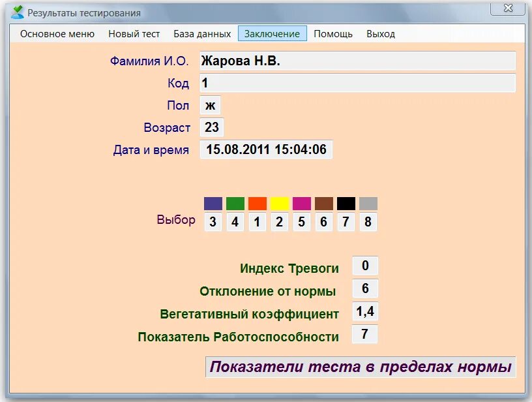Select the orange-red color swatch
Viewport: 532px width, 402px height.
pos(258,204)
